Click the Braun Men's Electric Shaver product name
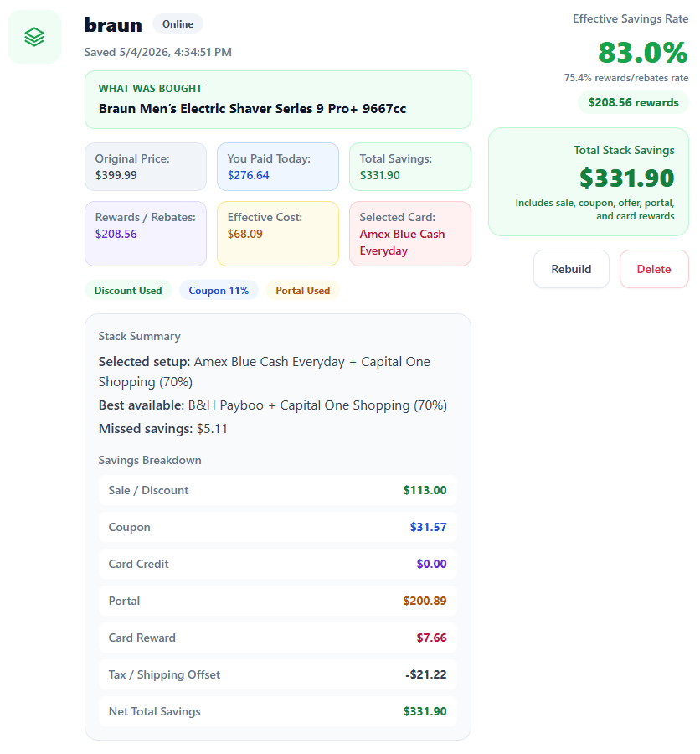700x754 pixels. point(252,109)
